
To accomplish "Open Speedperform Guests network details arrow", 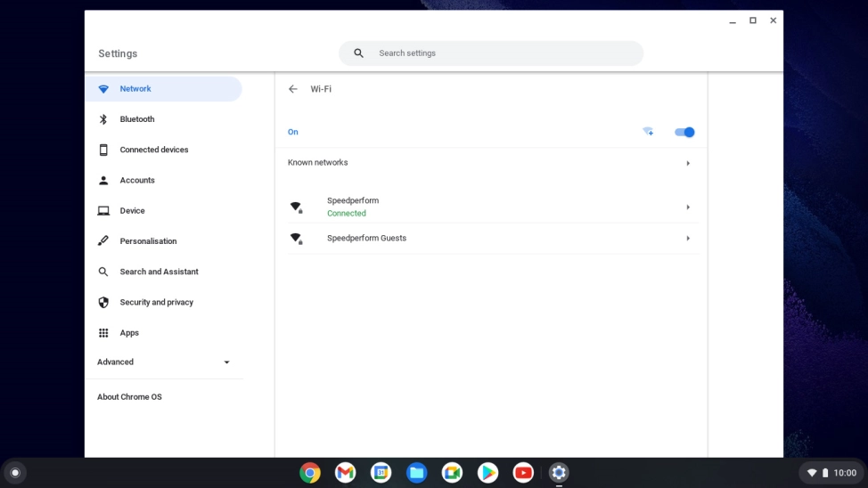I will (x=687, y=239).
